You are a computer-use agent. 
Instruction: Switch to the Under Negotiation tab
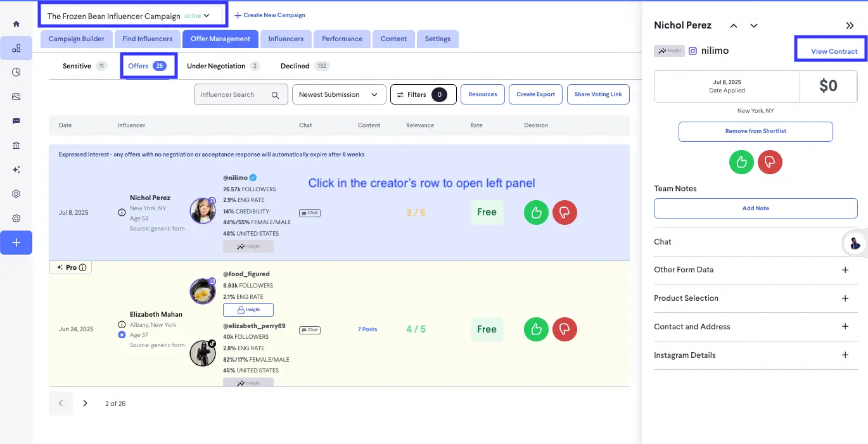pyautogui.click(x=216, y=65)
